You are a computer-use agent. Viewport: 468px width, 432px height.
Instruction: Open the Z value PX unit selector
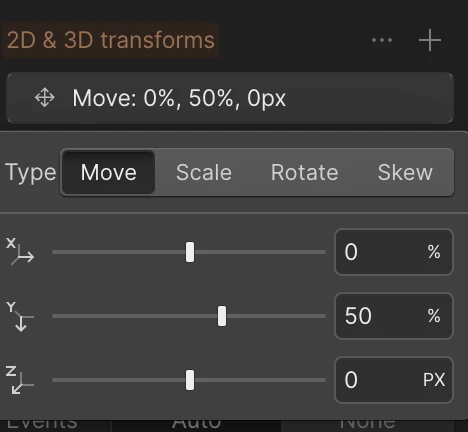434,380
